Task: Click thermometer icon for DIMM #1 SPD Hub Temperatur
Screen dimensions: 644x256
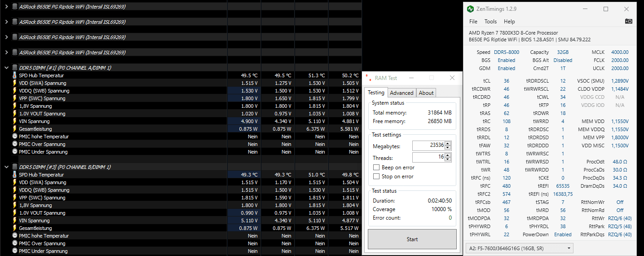Action: point(14,75)
